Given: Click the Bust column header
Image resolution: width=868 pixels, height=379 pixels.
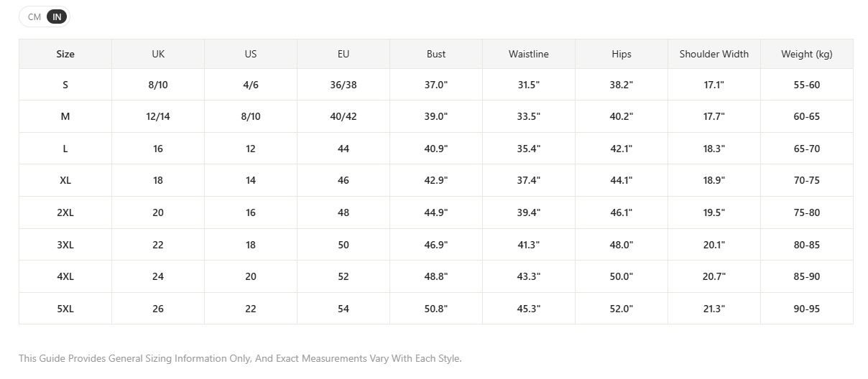Looking at the screenshot, I should [436, 54].
